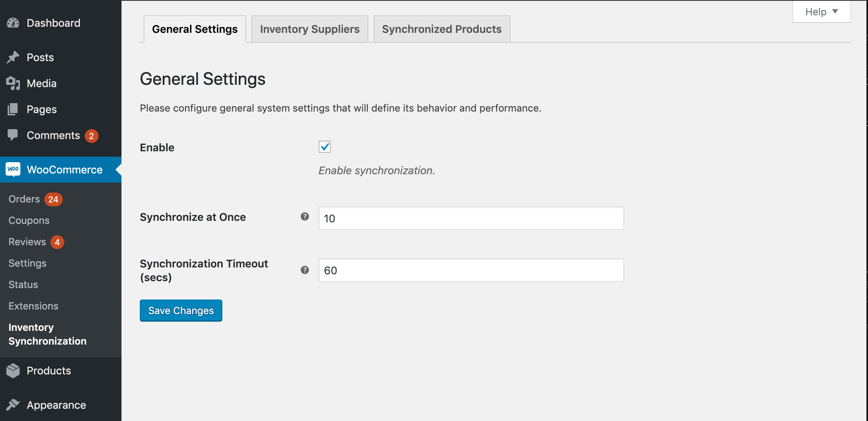Focus the Synchronize at Once input field
Screen dimensions: 868x421
point(471,218)
